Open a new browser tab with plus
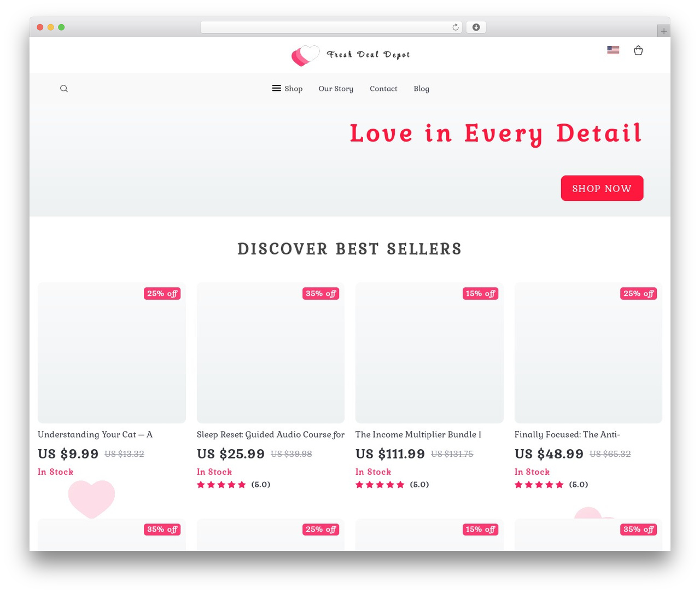Screen dimensions: 700x593 tap(663, 31)
